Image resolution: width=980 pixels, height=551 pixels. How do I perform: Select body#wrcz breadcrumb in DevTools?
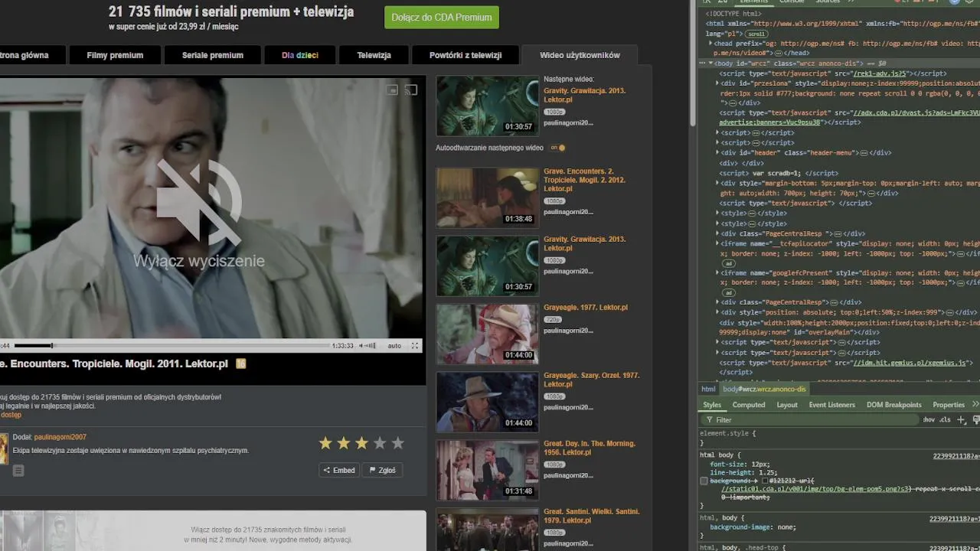pos(764,389)
